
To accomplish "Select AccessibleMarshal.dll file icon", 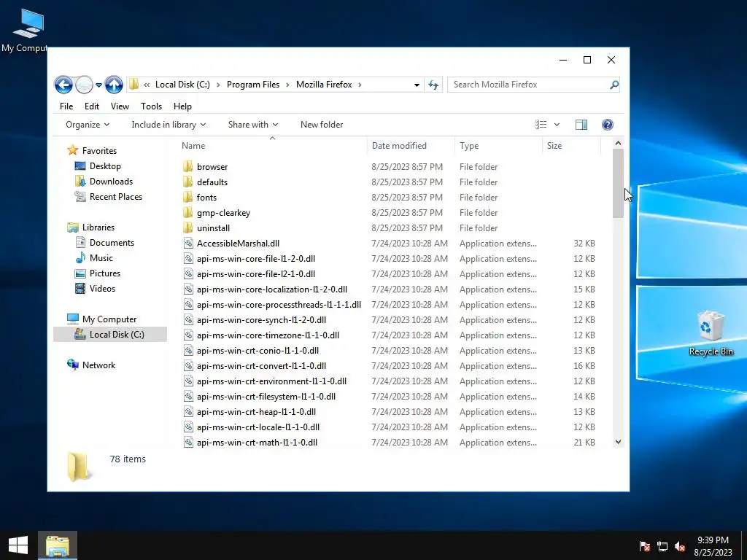I will (x=188, y=244).
